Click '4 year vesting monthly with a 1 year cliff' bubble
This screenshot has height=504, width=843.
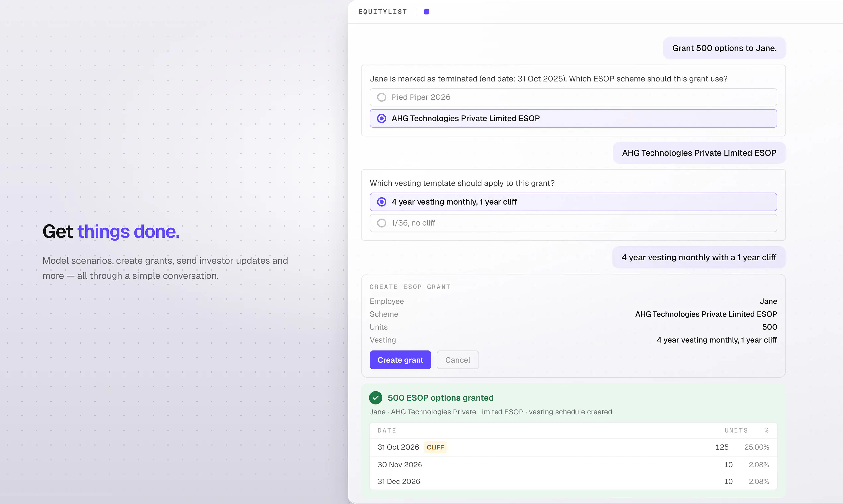point(699,257)
